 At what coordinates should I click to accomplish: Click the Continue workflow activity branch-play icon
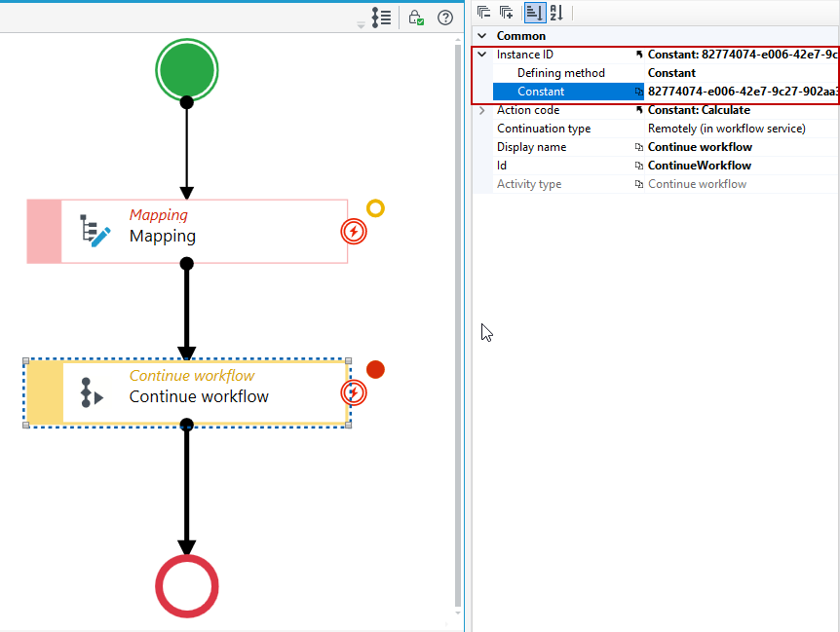click(x=91, y=393)
